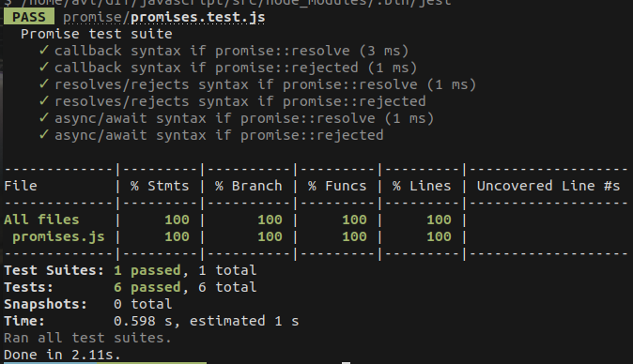Click the 'File' column header
Image resolution: width=633 pixels, height=364 pixels.
click(21, 186)
